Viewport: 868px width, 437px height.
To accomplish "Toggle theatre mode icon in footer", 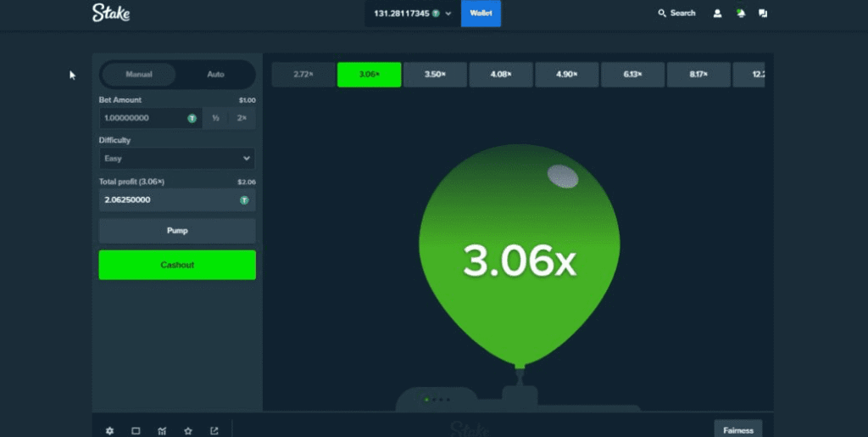I will point(136,431).
